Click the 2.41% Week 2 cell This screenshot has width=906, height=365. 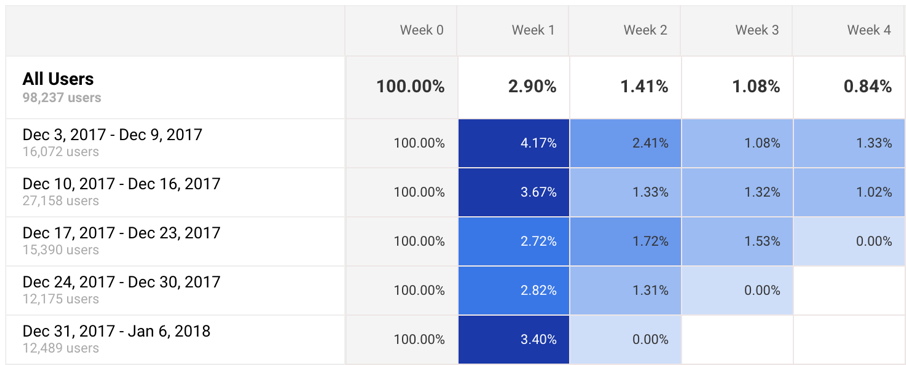(x=625, y=143)
